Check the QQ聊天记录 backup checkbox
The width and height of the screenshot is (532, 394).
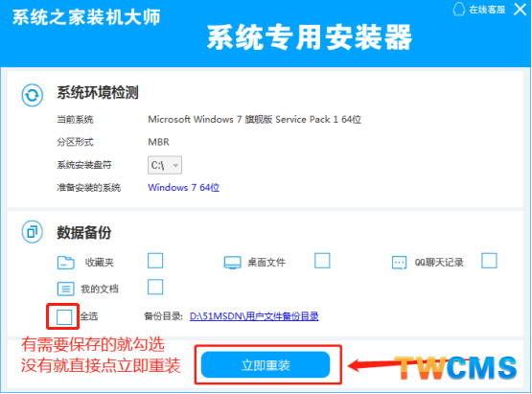coord(489,261)
